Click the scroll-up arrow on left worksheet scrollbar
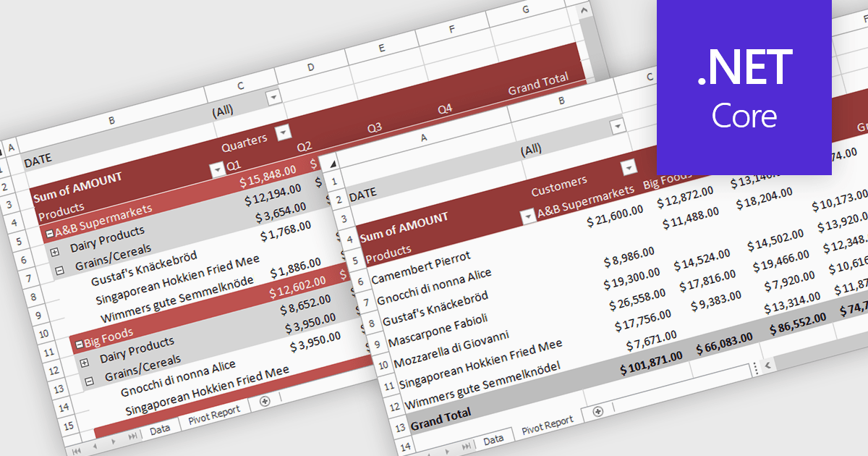 pos(582,10)
